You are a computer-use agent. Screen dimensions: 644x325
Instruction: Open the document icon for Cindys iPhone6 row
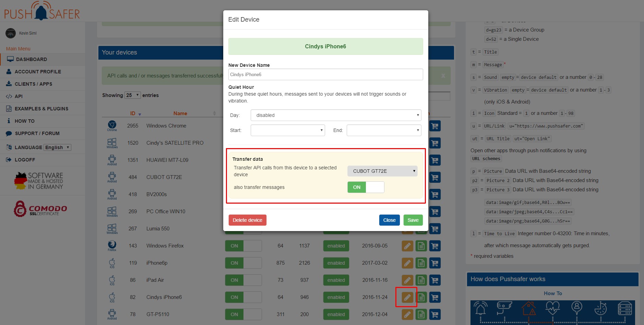[x=421, y=297]
